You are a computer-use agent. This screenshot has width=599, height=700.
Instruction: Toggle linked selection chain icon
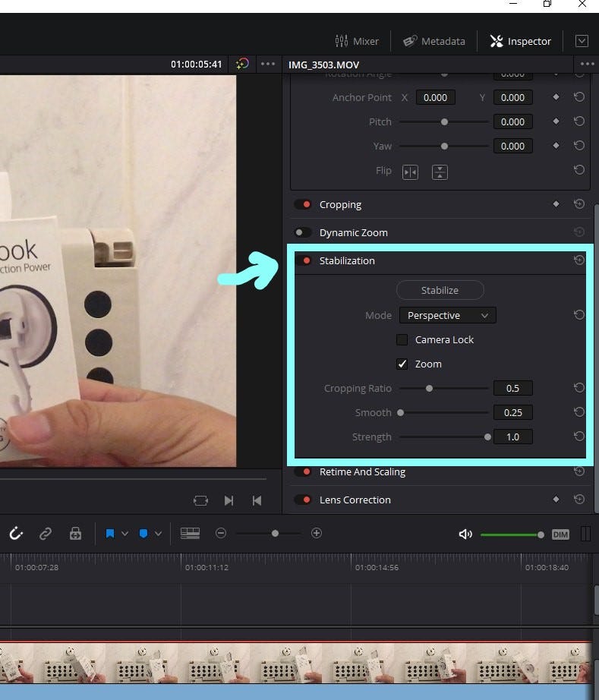coord(46,533)
